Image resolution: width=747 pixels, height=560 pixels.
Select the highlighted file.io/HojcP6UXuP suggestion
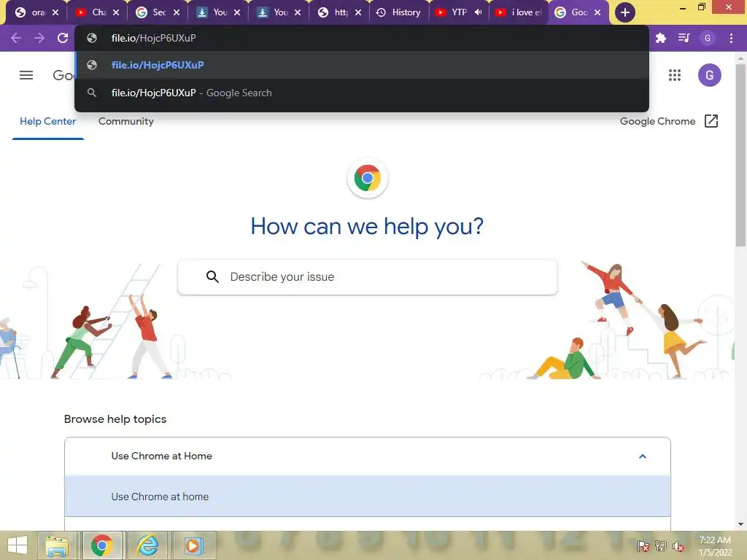(x=362, y=65)
